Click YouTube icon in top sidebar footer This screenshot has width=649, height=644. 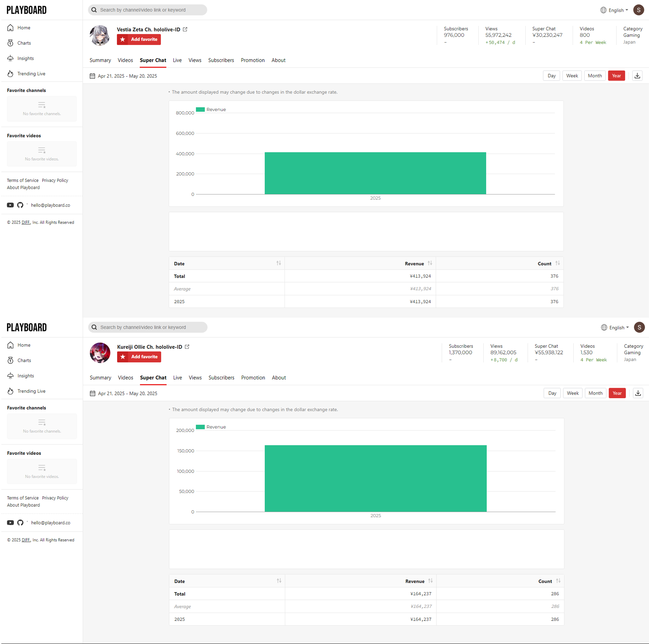[x=10, y=205]
